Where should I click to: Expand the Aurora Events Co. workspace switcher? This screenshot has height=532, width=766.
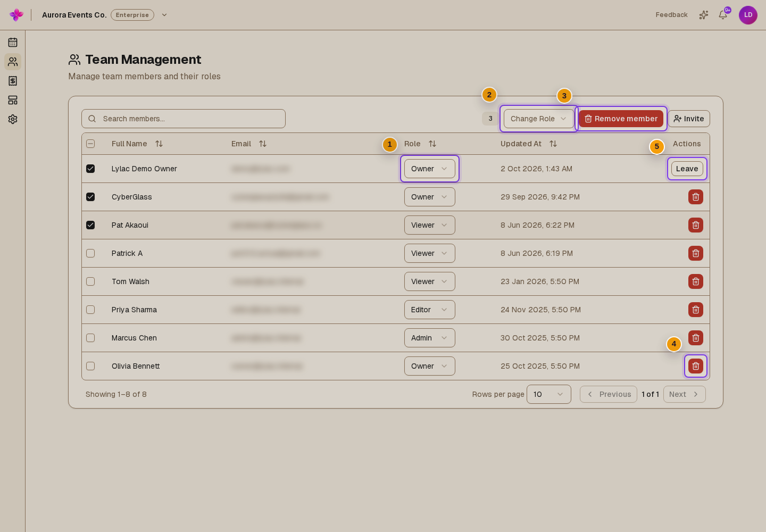tap(164, 15)
